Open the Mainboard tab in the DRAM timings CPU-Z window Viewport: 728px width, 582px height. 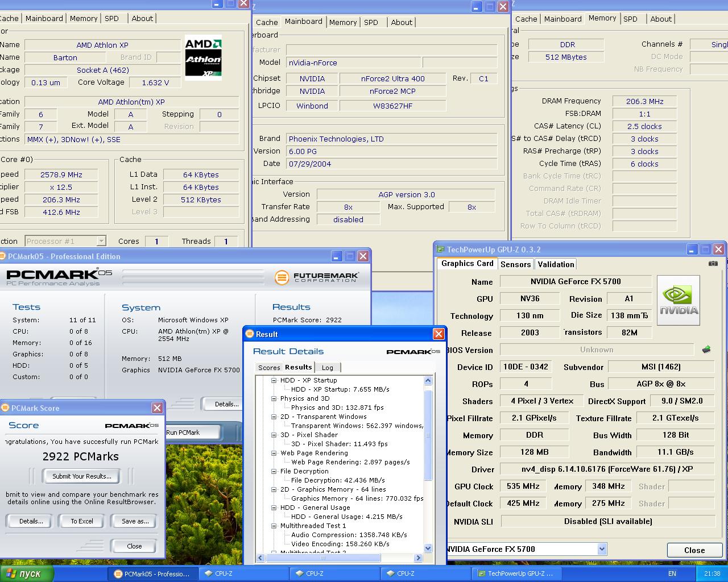click(x=562, y=19)
